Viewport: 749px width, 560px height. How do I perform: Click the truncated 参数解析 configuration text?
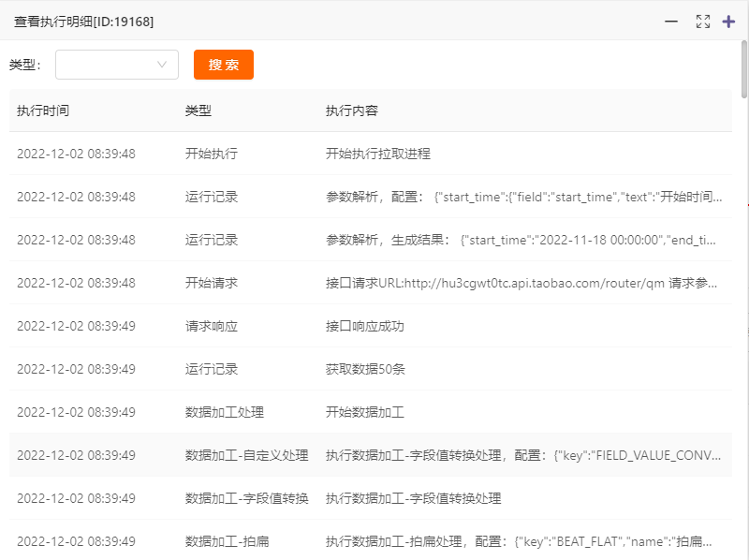coord(524,197)
